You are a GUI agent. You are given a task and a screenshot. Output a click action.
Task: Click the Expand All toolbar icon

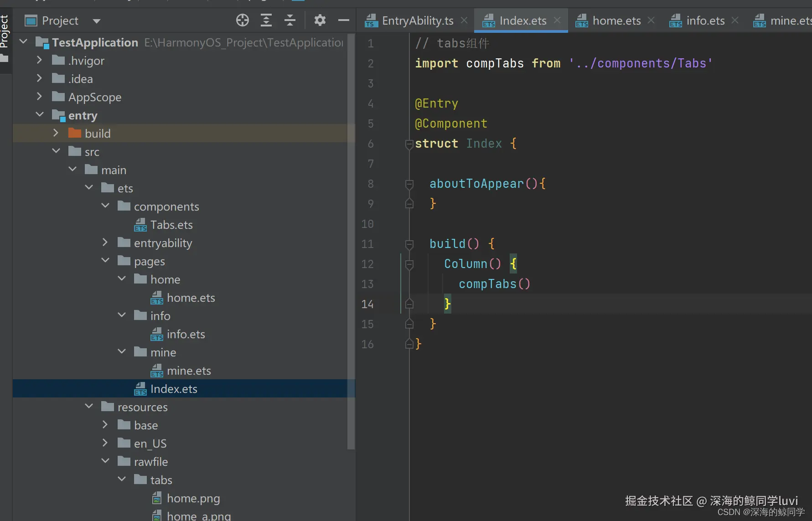click(x=266, y=20)
